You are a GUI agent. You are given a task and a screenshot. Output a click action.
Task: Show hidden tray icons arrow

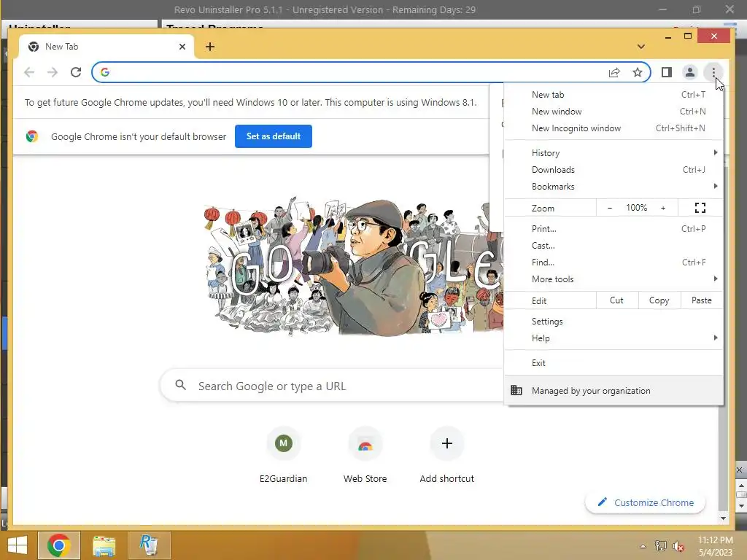[643, 546]
